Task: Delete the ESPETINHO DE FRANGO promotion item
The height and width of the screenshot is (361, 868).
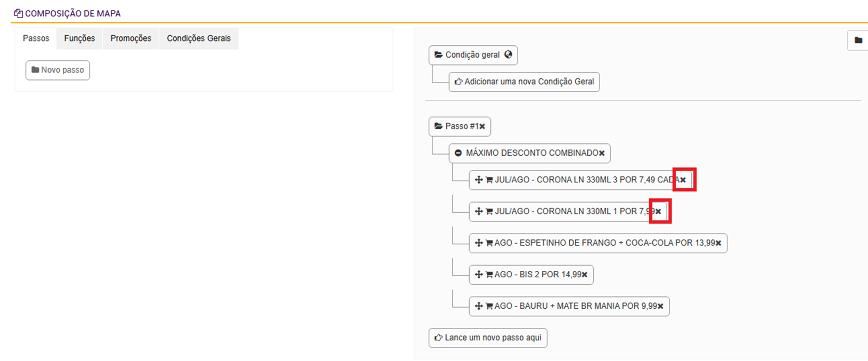Action: click(718, 243)
